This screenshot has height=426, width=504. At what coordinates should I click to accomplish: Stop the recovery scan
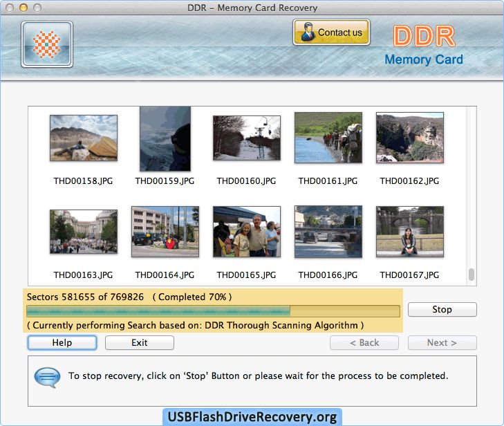pyautogui.click(x=442, y=310)
